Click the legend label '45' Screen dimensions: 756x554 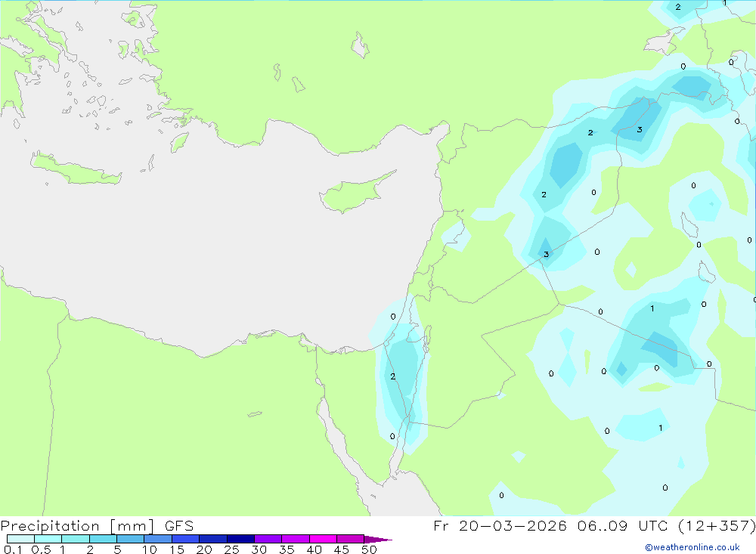(342, 549)
